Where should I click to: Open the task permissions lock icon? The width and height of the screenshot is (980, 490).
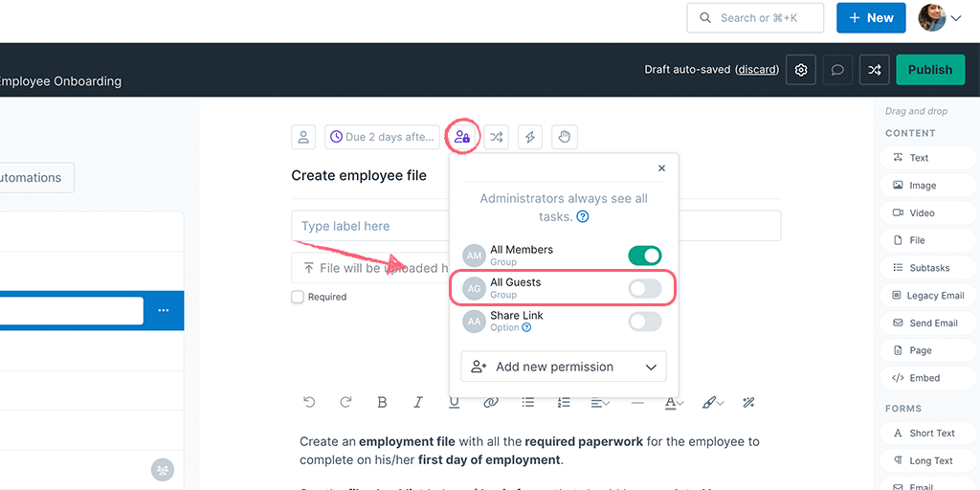tap(462, 137)
